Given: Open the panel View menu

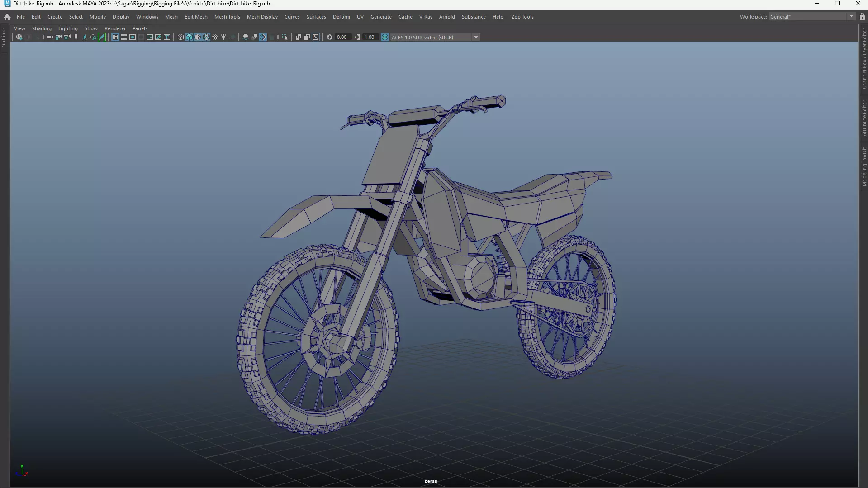Looking at the screenshot, I should [x=20, y=28].
